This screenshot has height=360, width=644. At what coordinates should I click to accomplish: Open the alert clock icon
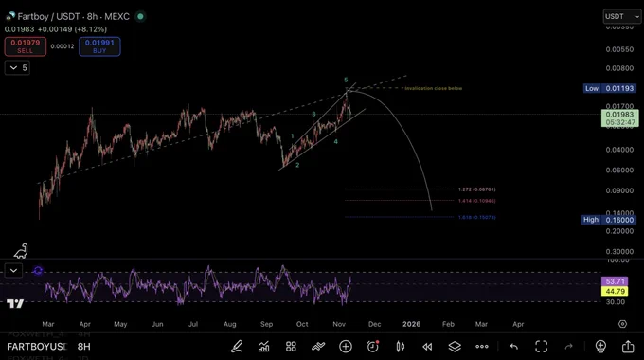click(372, 347)
